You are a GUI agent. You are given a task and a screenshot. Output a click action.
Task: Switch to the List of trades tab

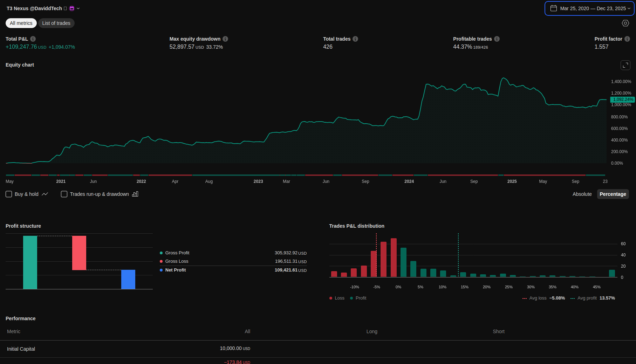coord(56,23)
